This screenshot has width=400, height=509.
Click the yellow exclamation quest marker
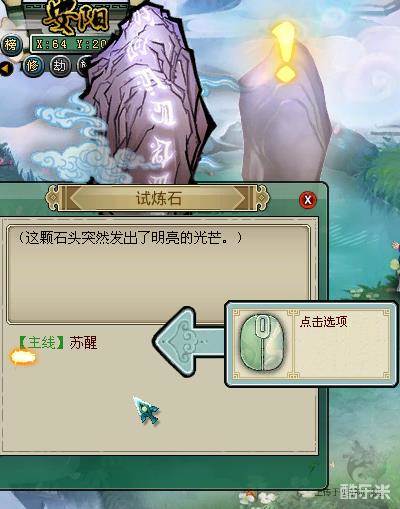pos(284,51)
